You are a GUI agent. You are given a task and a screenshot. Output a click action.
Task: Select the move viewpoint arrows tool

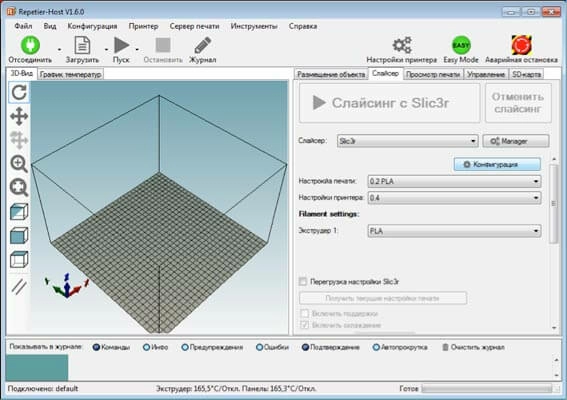pyautogui.click(x=19, y=116)
